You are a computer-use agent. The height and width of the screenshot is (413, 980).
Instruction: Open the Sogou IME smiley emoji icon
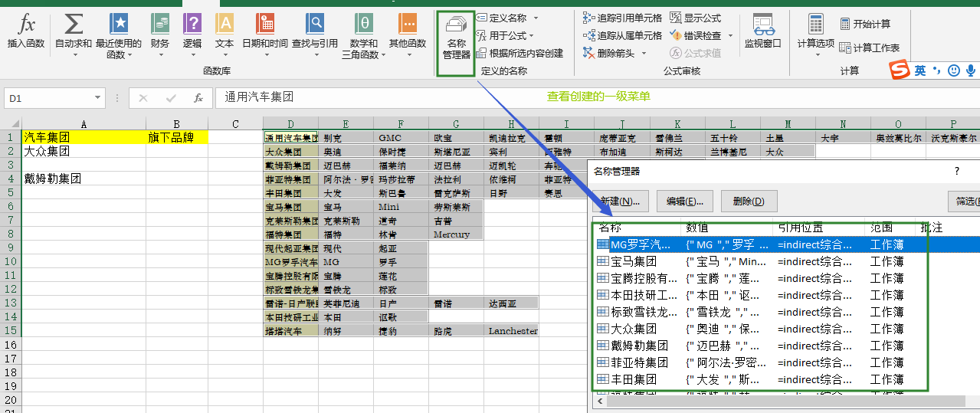click(x=954, y=70)
